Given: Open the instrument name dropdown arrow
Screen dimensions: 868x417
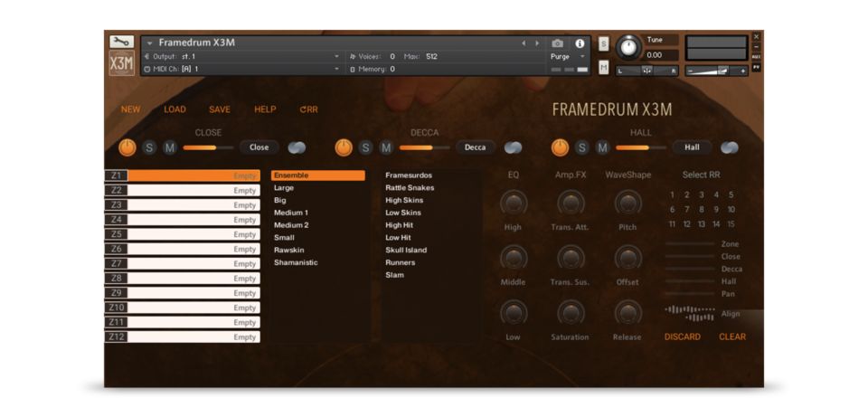Looking at the screenshot, I should point(148,43).
